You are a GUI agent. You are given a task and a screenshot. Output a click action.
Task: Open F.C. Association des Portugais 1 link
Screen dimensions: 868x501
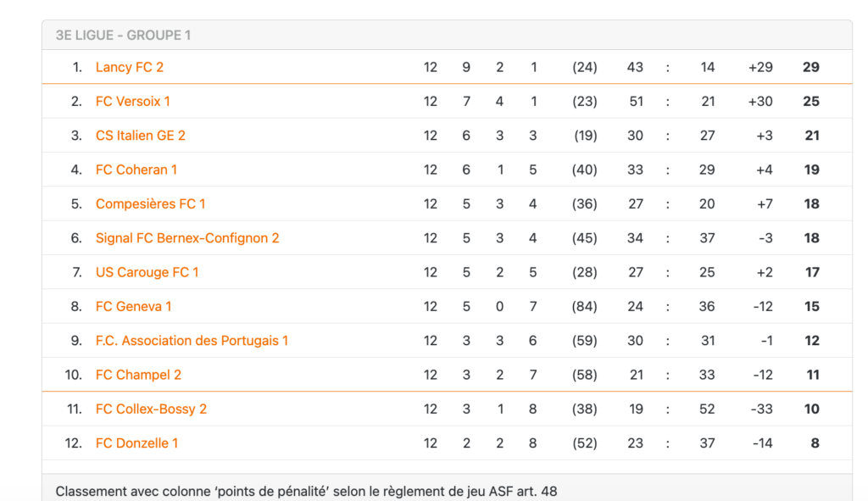(192, 341)
